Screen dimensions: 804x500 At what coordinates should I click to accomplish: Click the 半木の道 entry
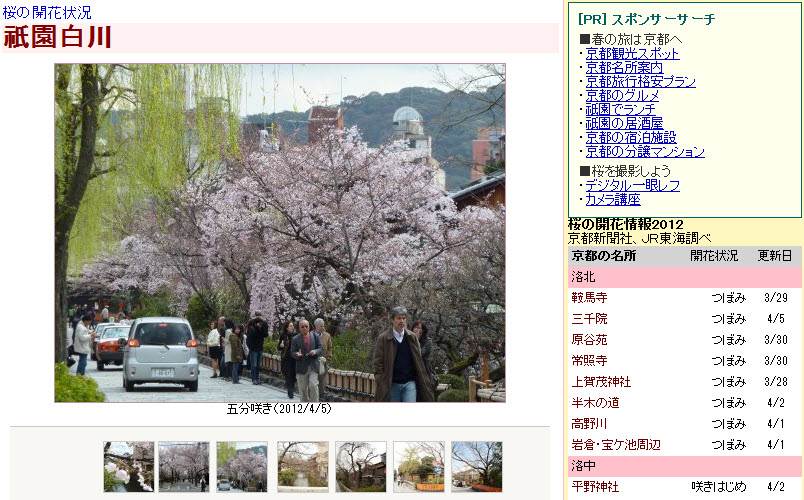pos(595,403)
